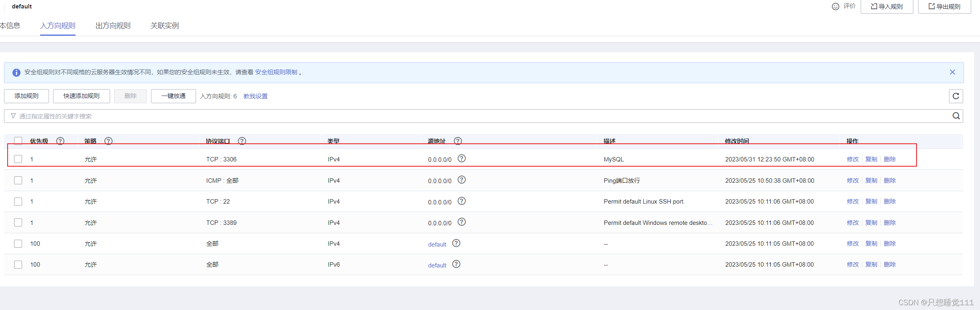
Task: Click the help icon next to 协议端口
Action: pos(242,141)
